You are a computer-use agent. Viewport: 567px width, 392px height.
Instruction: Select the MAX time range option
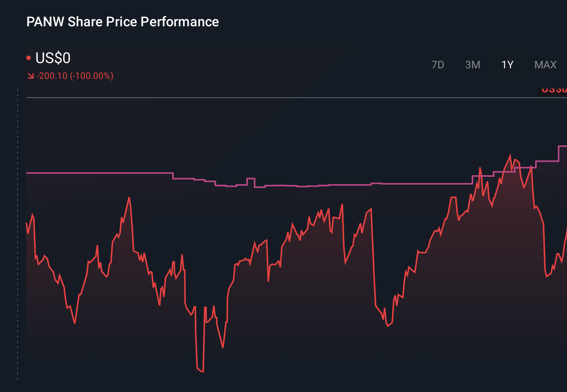coord(545,65)
